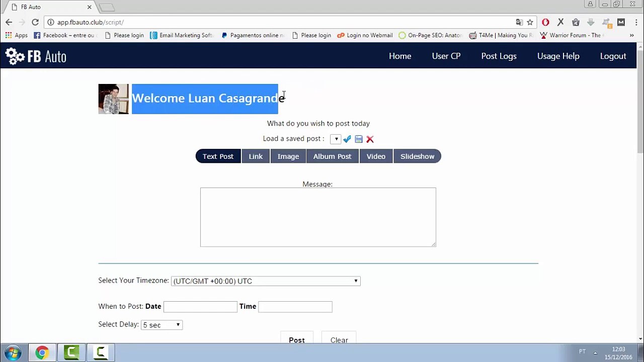Open the Pagamentos online PayPal bookmark
The image size is (644, 362).
(x=253, y=35)
